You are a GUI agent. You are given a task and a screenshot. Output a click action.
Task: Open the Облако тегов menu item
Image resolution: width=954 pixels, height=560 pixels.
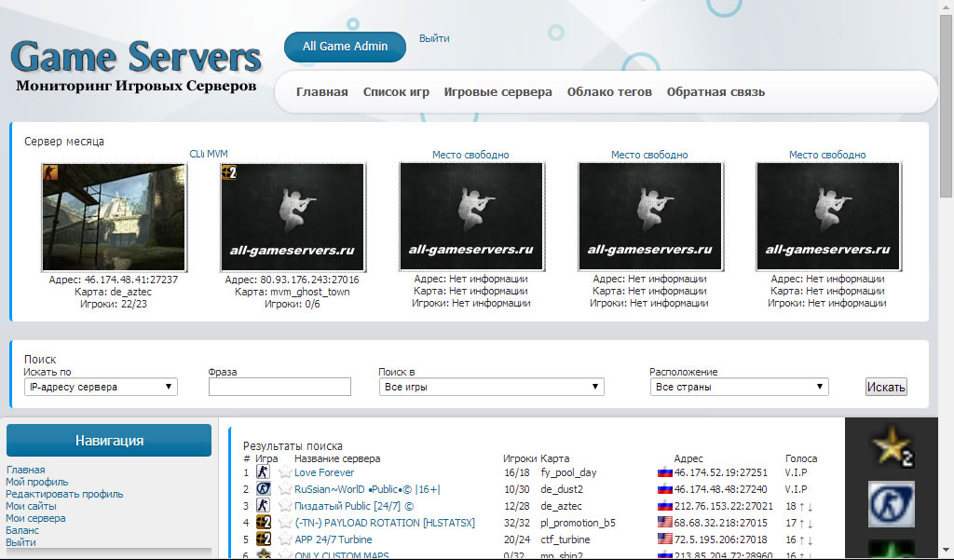pyautogui.click(x=609, y=92)
